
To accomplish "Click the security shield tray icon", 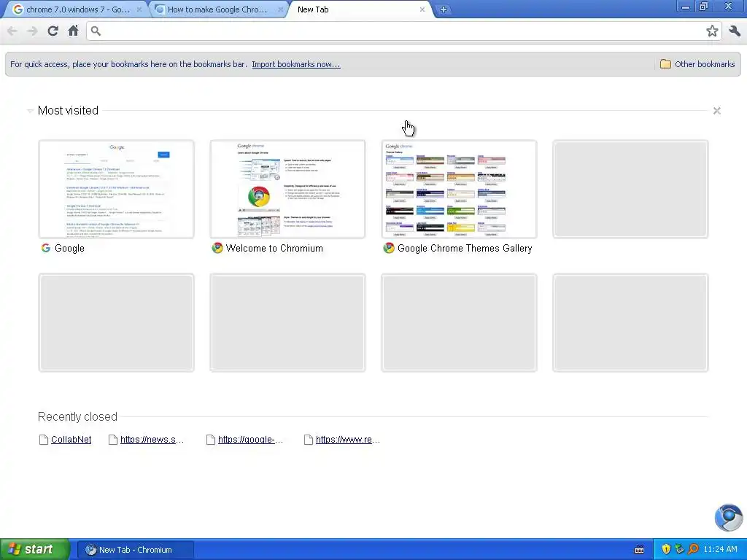I will pyautogui.click(x=666, y=550).
